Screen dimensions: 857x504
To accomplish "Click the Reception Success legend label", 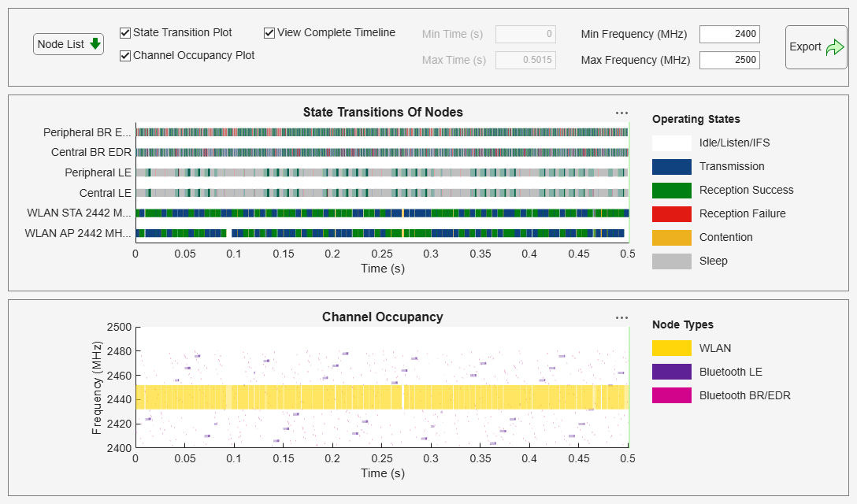I will (x=746, y=191).
